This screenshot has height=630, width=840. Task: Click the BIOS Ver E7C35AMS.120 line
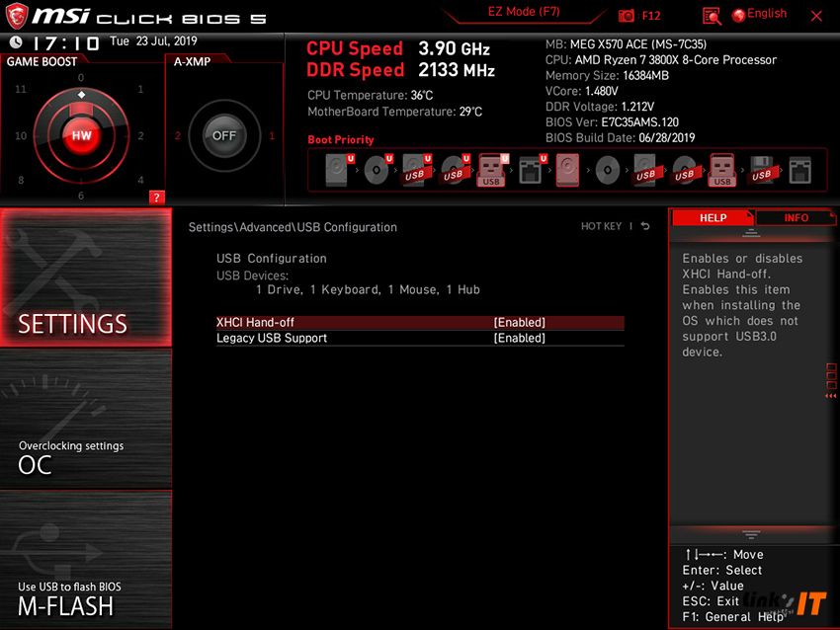pyautogui.click(x=612, y=122)
